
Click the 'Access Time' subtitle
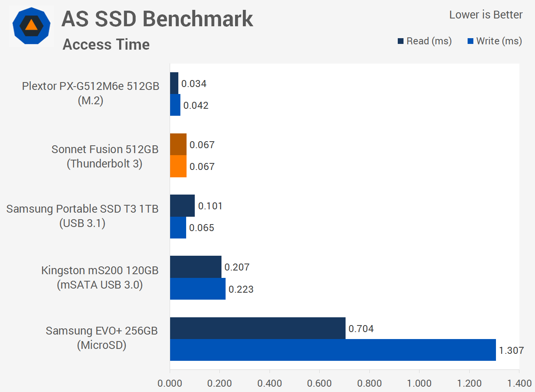(106, 44)
